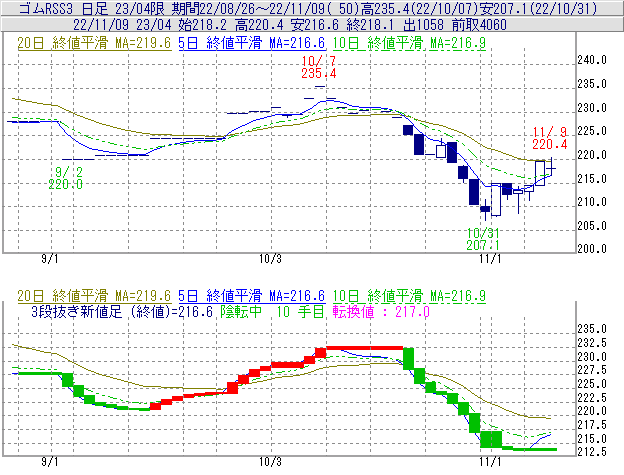624x475 pixels.
Task: Select top chart 10日 終値平滑 MA=216.9 legend
Action: 409,43
